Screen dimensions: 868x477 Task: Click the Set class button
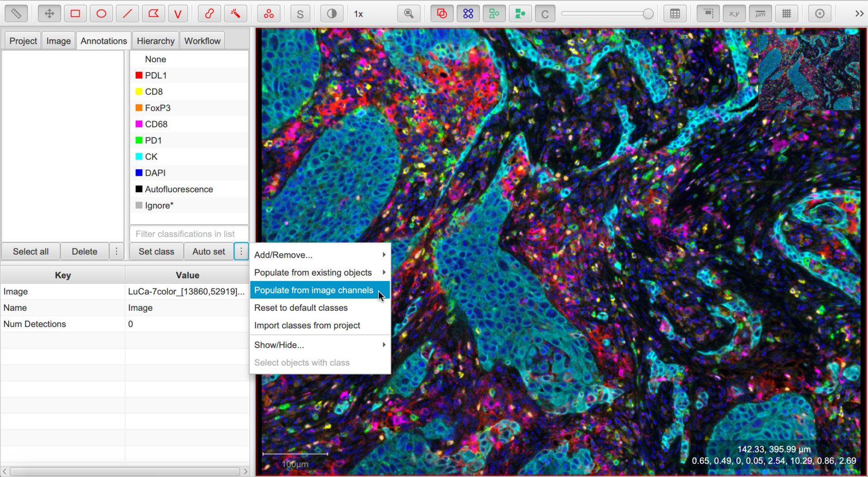(156, 252)
